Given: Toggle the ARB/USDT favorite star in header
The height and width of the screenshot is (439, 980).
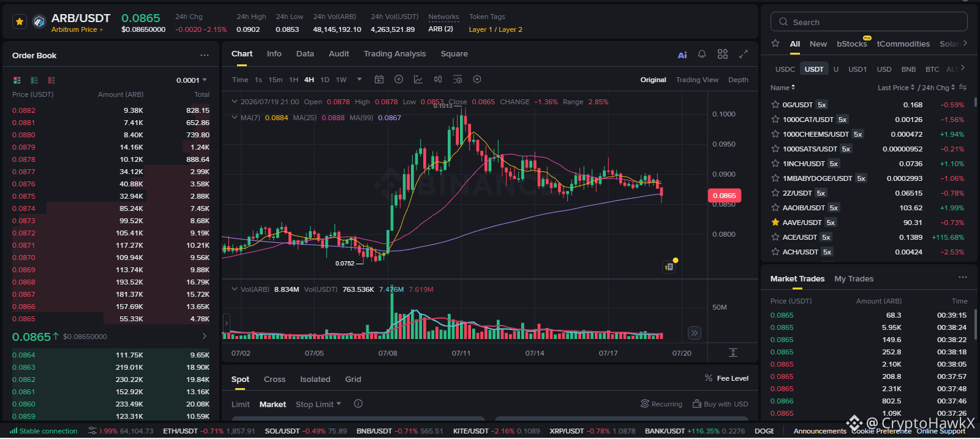Looking at the screenshot, I should click(x=20, y=22).
